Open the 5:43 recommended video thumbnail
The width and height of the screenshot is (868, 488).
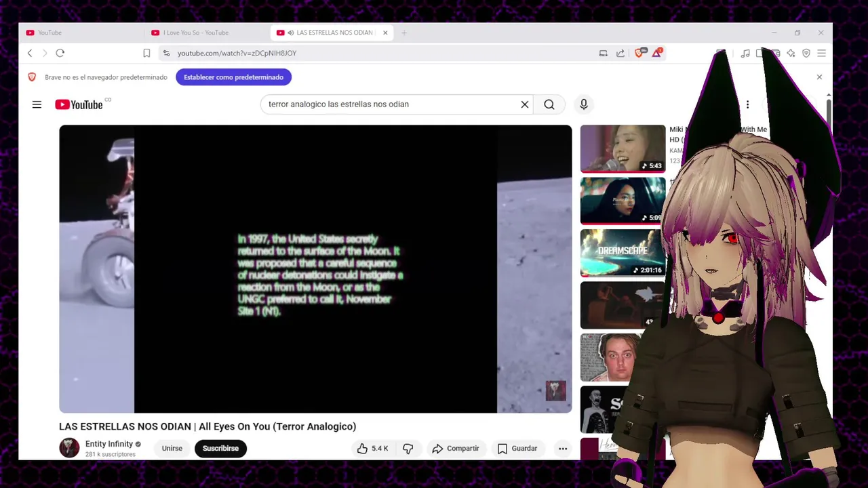(x=623, y=148)
